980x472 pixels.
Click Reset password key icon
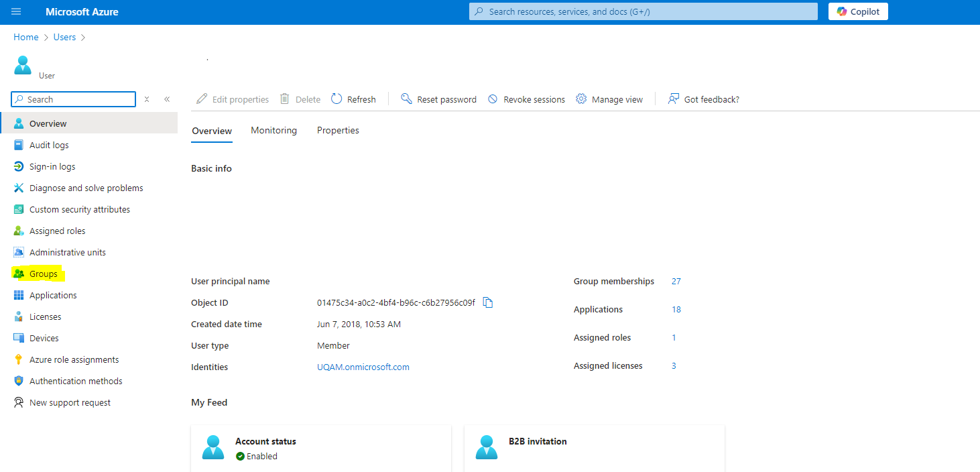pos(406,99)
